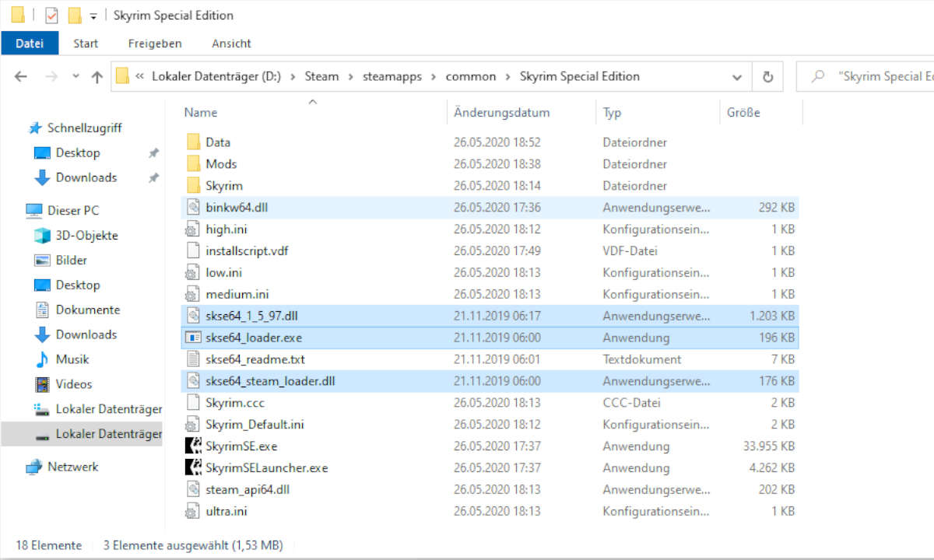Image resolution: width=934 pixels, height=560 pixels.
Task: Sort by the Änderungsdatum column header
Action: (x=502, y=113)
